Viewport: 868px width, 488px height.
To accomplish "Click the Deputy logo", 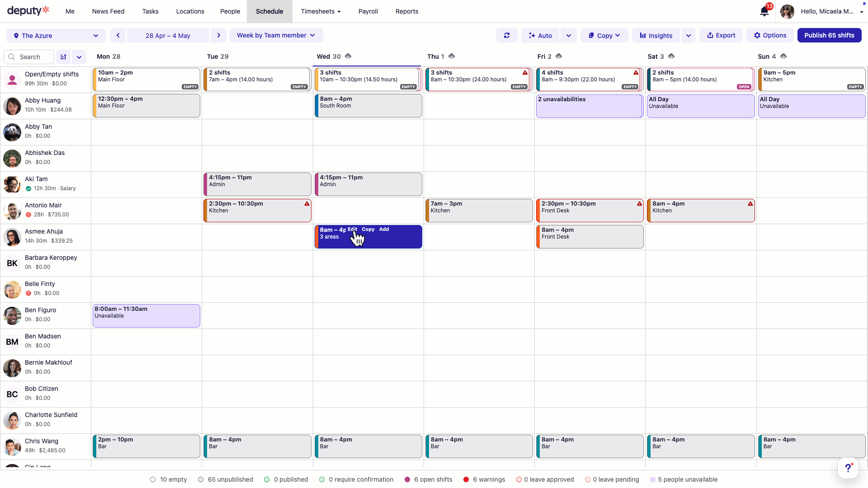I will pyautogui.click(x=28, y=11).
